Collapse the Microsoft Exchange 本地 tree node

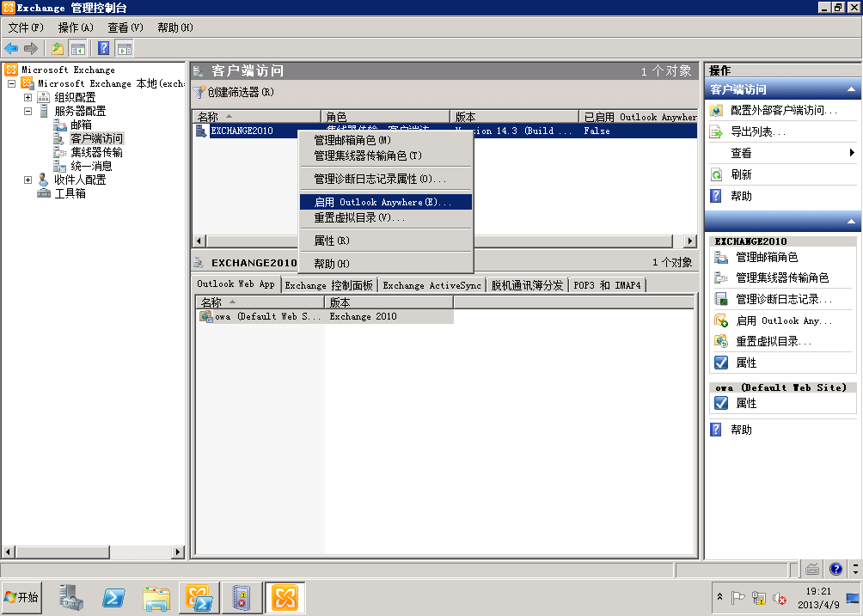click(11, 83)
